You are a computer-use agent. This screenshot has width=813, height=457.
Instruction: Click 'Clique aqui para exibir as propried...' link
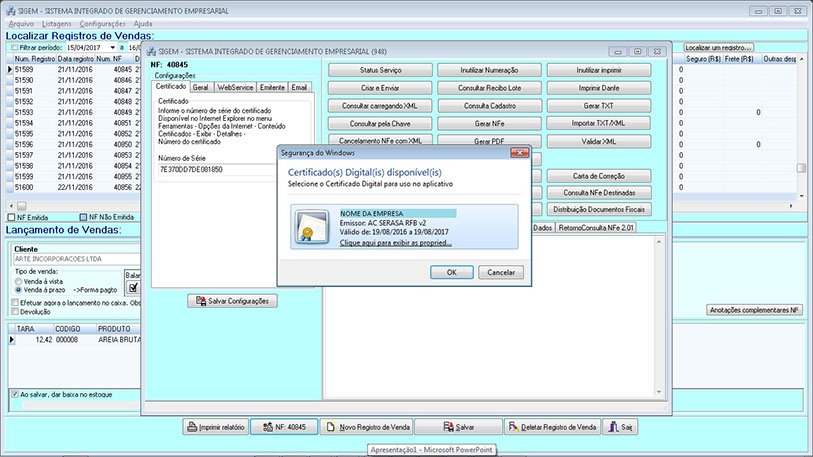point(395,242)
